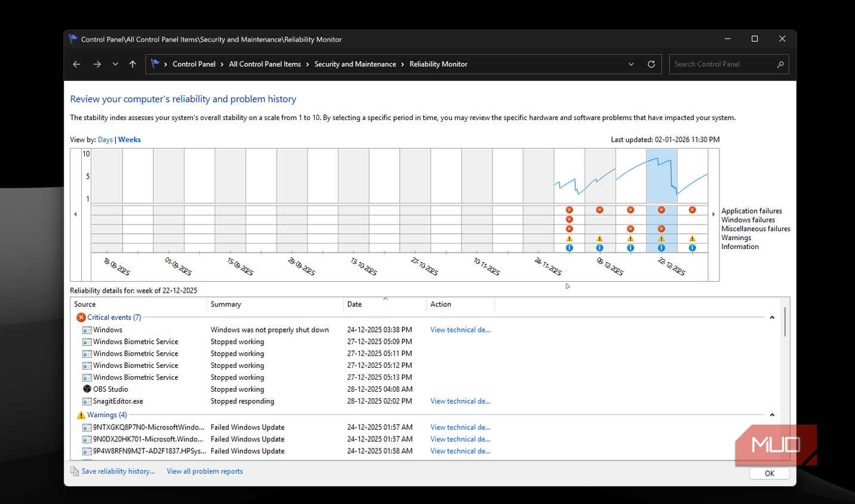
Task: Click the SnagitEditor.exe row icon
Action: click(x=87, y=401)
